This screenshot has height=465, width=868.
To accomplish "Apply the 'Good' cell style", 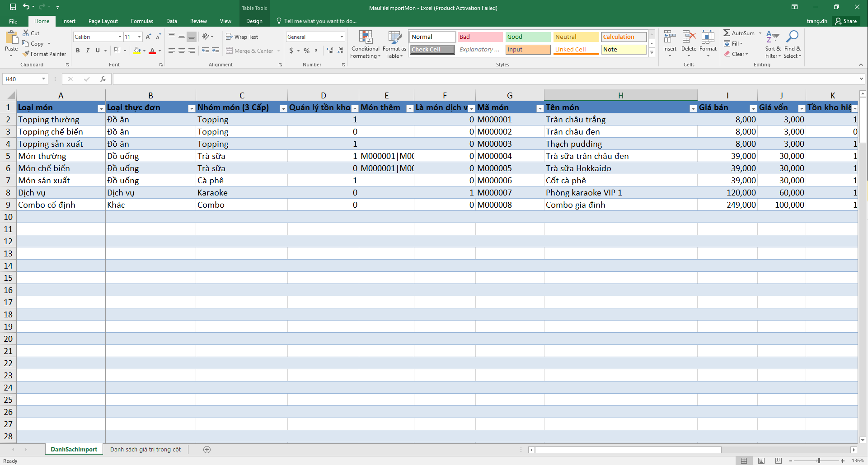I will (x=527, y=37).
